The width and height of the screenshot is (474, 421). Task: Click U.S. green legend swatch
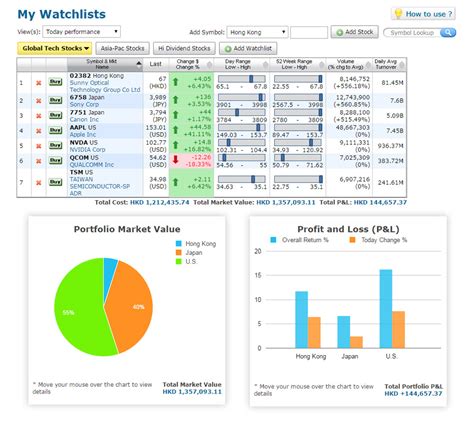(x=179, y=262)
